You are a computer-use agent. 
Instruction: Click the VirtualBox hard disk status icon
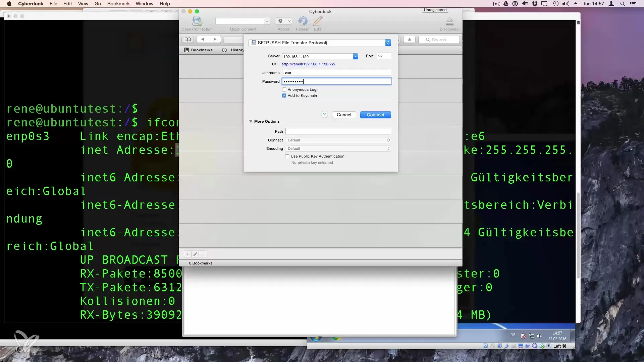pyautogui.click(x=486, y=346)
